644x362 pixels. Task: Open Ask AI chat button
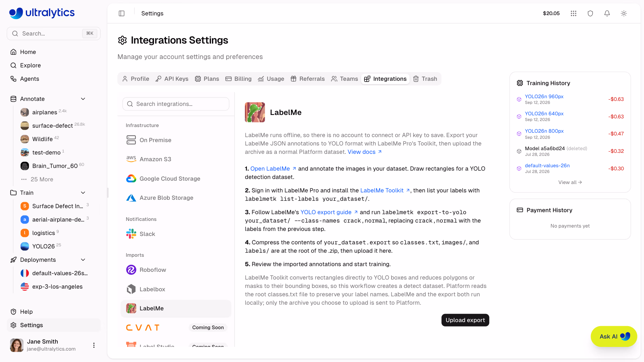[614, 337]
